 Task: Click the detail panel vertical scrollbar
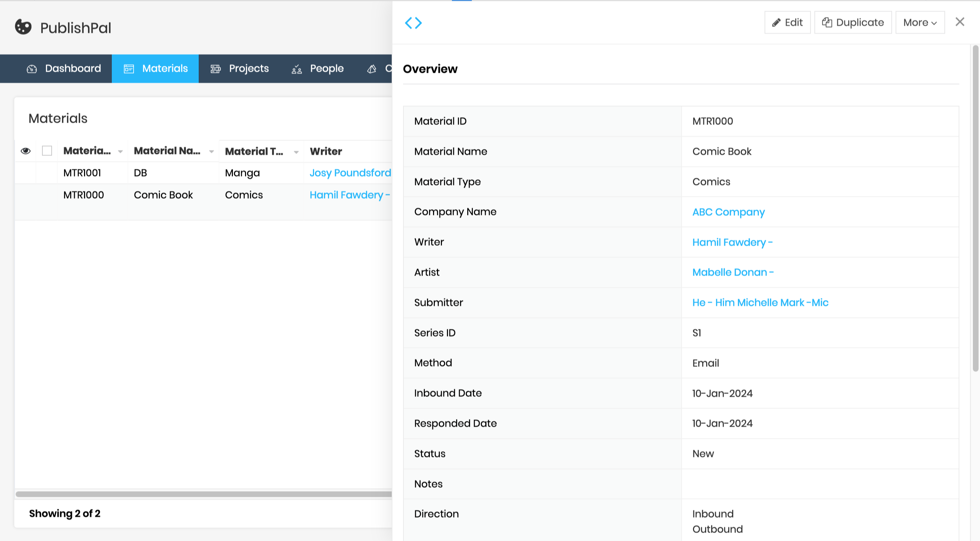(x=975, y=208)
